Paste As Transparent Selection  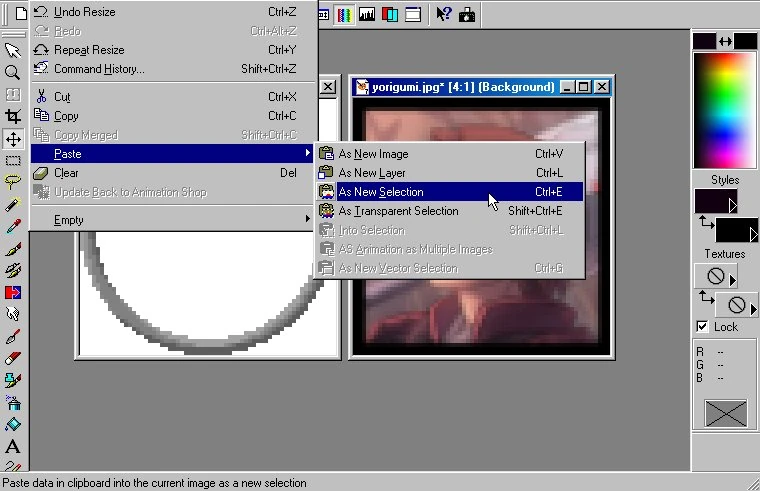pos(450,211)
